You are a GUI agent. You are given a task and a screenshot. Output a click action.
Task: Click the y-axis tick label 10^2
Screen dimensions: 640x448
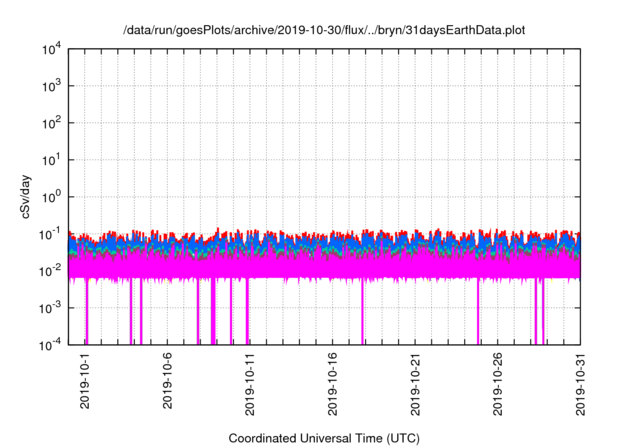tap(51, 123)
